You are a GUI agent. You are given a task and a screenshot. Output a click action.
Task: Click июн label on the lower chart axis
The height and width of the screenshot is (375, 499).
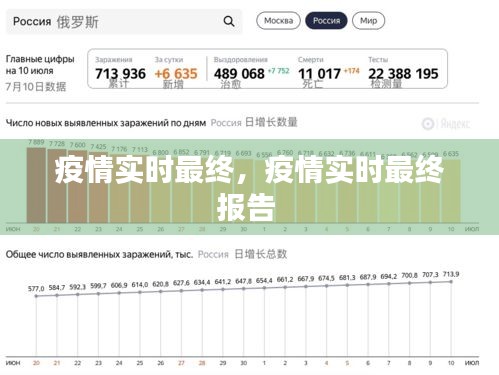[x=13, y=363]
